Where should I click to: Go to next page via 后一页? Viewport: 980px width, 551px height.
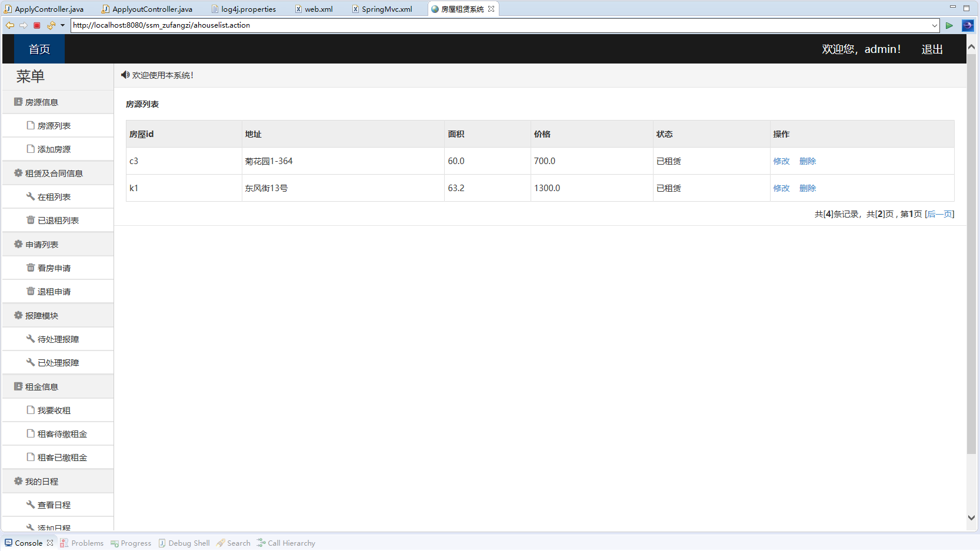pos(939,214)
